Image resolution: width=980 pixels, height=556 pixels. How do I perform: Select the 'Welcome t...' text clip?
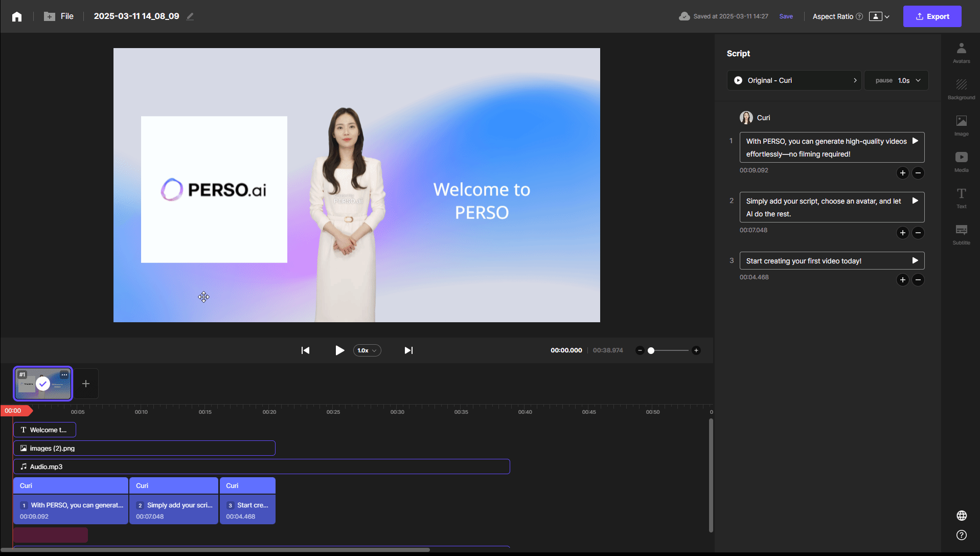[44, 430]
